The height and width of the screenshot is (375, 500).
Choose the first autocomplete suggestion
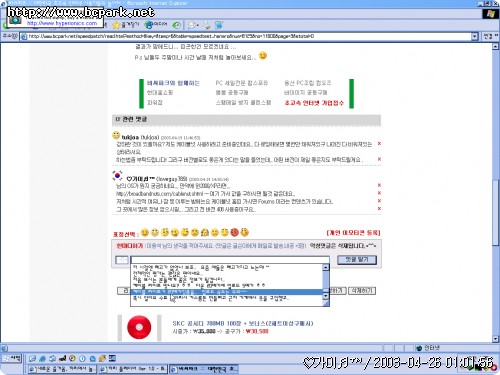(x=227, y=267)
